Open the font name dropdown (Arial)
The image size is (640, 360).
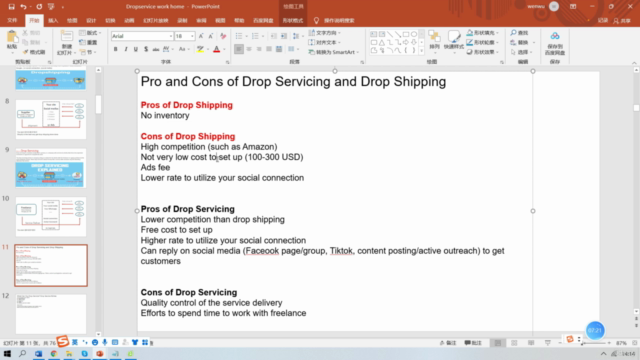tap(171, 36)
